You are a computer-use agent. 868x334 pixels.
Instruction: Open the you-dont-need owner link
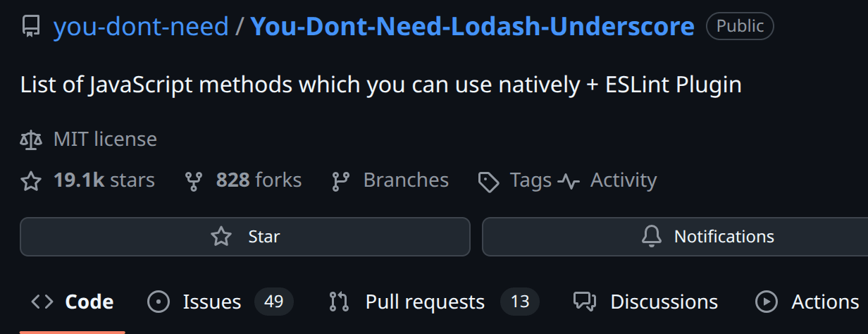coord(141,27)
